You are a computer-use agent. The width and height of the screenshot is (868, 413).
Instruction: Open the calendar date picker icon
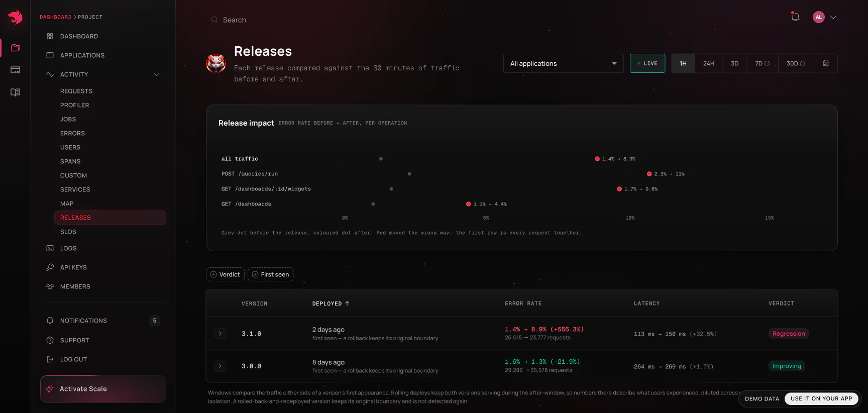826,63
